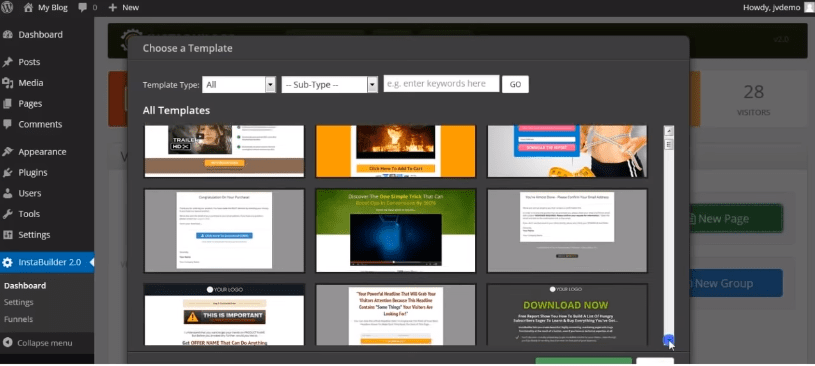Go to InstaBuilder Funnels submenu

pyautogui.click(x=18, y=319)
